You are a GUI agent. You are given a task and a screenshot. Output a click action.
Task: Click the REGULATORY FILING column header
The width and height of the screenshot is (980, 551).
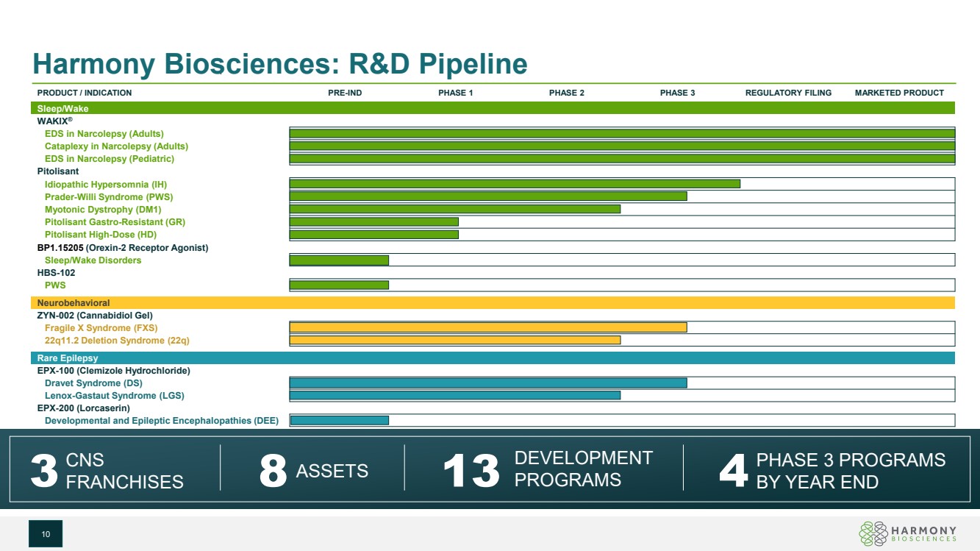click(x=788, y=93)
